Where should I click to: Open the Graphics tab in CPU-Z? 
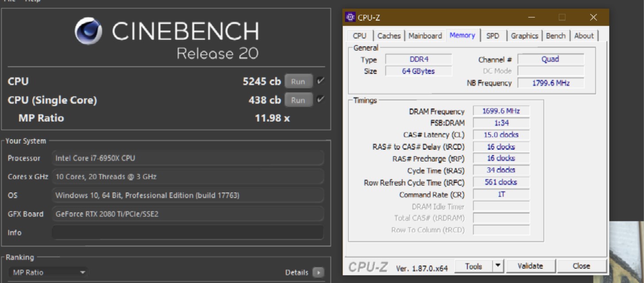click(524, 36)
